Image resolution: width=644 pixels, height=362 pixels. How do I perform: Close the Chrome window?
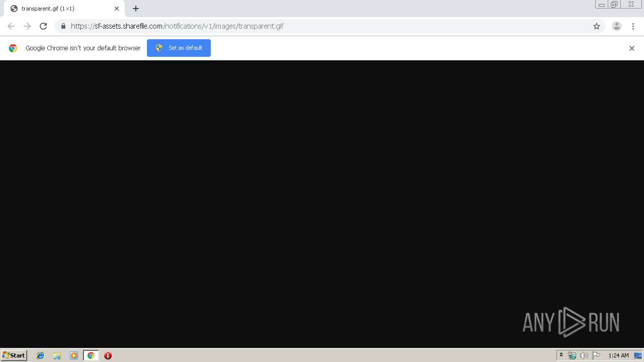pyautogui.click(x=631, y=5)
